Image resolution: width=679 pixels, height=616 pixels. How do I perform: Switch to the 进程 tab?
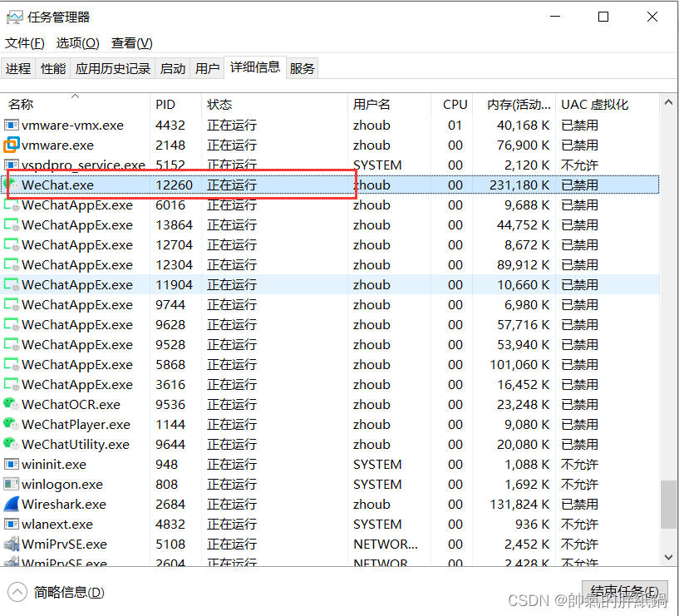18,68
